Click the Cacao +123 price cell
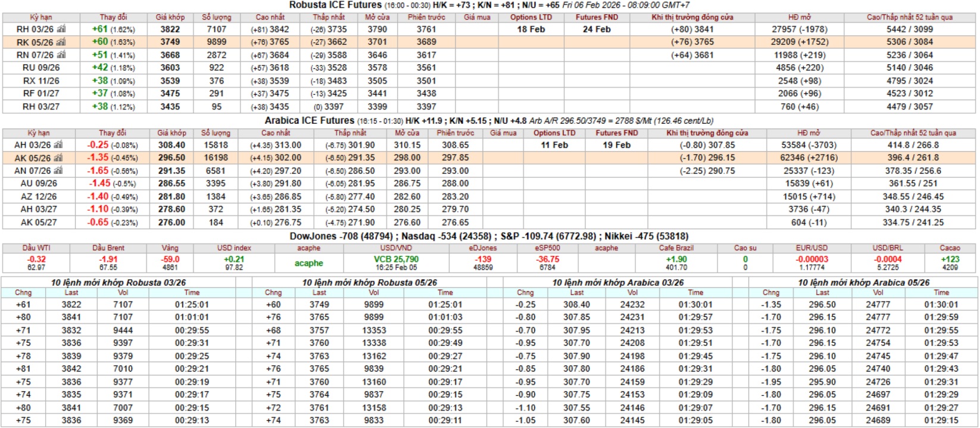Screen dimensions: 980x428 (x=950, y=260)
